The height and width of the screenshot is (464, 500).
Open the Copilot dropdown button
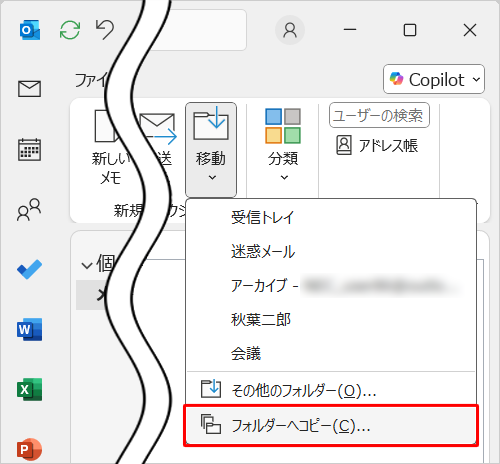click(434, 79)
